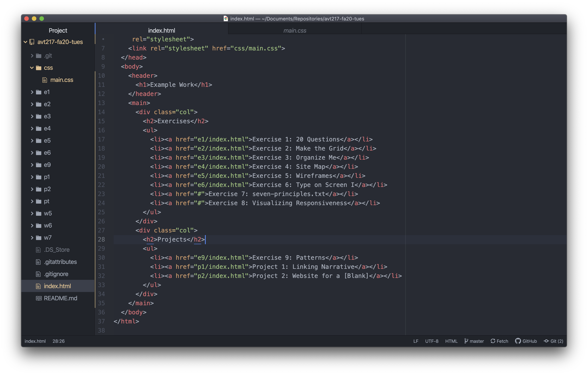Click the GitHub octocat icon in status bar
Screen dimensions: 588x375
point(518,341)
